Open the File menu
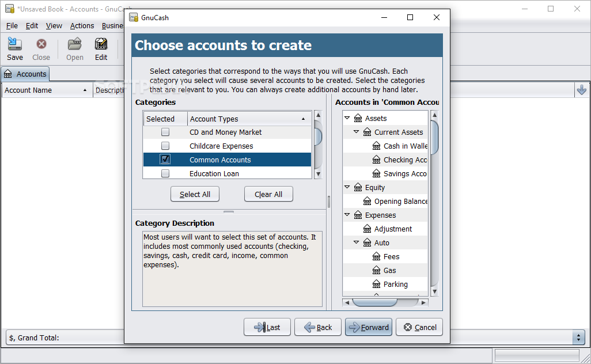Image resolution: width=591 pixels, height=364 pixels. [12, 25]
